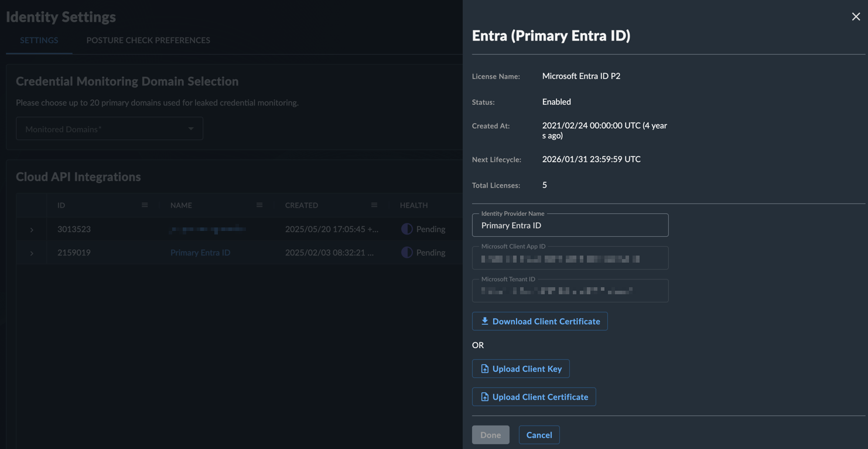Image resolution: width=868 pixels, height=449 pixels.
Task: Click the Cancel button
Action: pos(539,435)
